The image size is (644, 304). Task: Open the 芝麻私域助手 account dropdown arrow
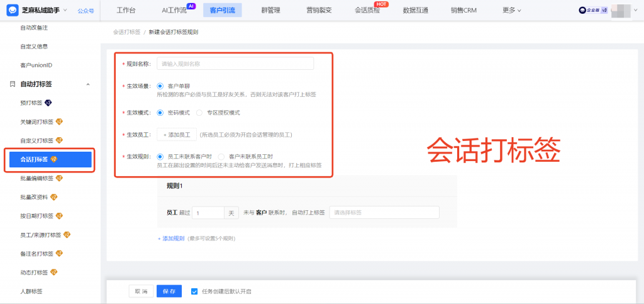[65, 10]
